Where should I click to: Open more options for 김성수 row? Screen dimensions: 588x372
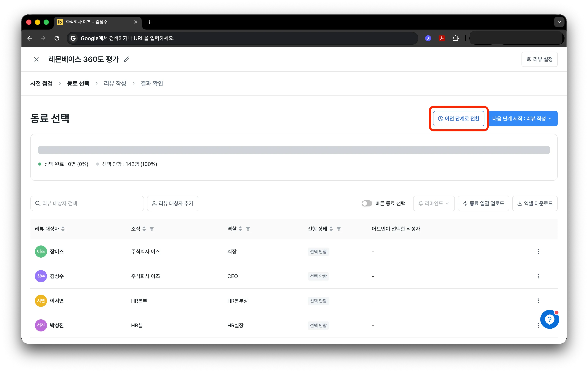pyautogui.click(x=538, y=276)
